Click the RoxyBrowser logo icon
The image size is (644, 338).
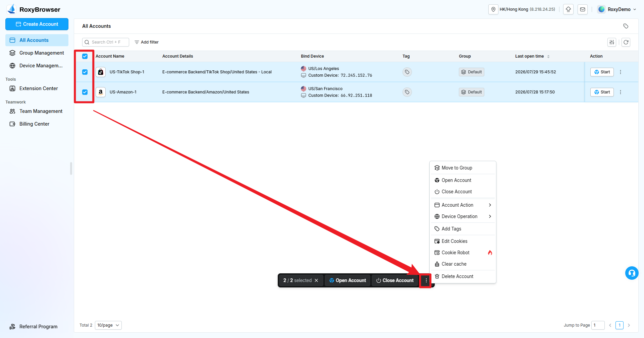(12, 9)
